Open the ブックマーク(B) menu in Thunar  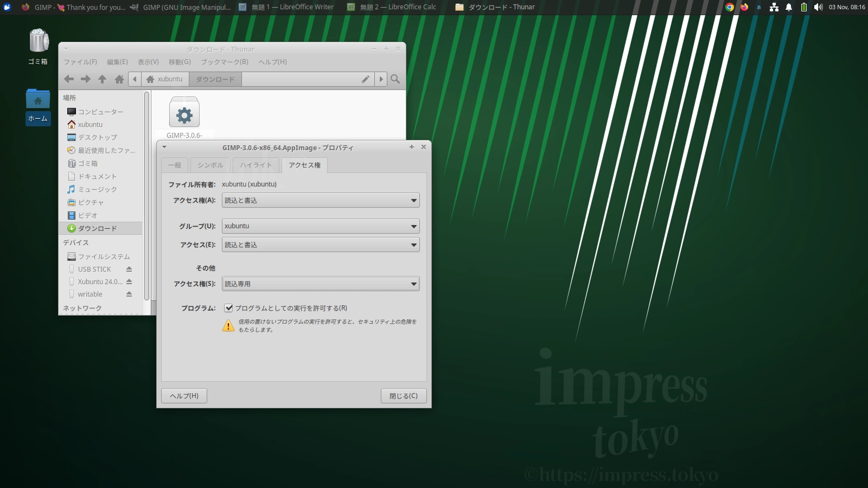pos(225,62)
